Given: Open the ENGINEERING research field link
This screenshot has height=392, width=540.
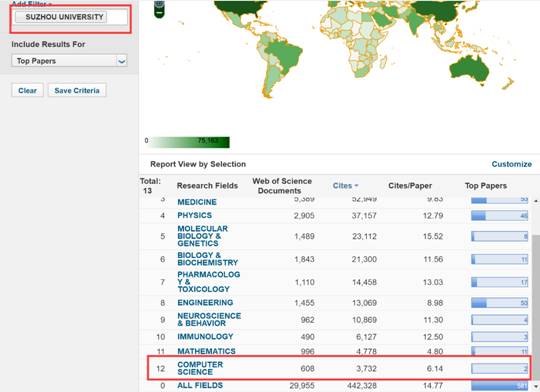Looking at the screenshot, I should pos(205,303).
